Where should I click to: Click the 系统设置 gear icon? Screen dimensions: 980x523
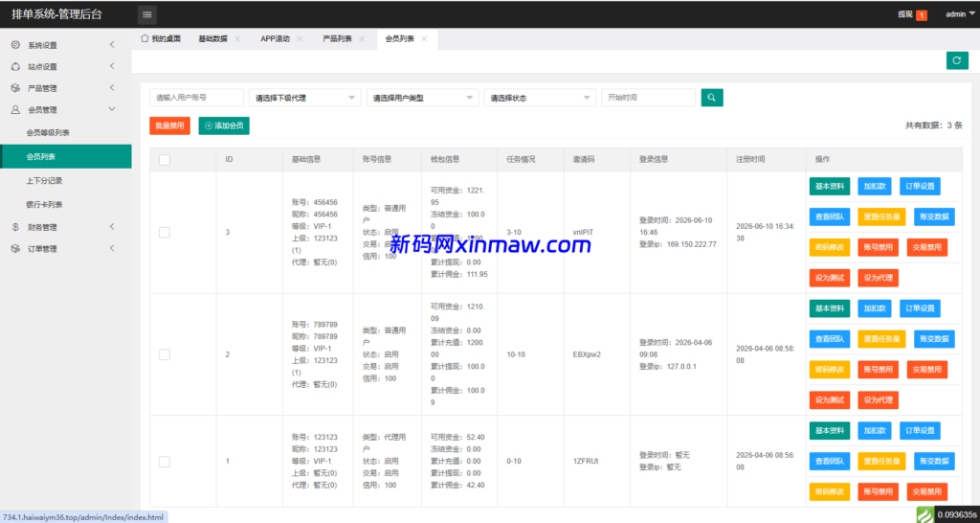click(15, 45)
